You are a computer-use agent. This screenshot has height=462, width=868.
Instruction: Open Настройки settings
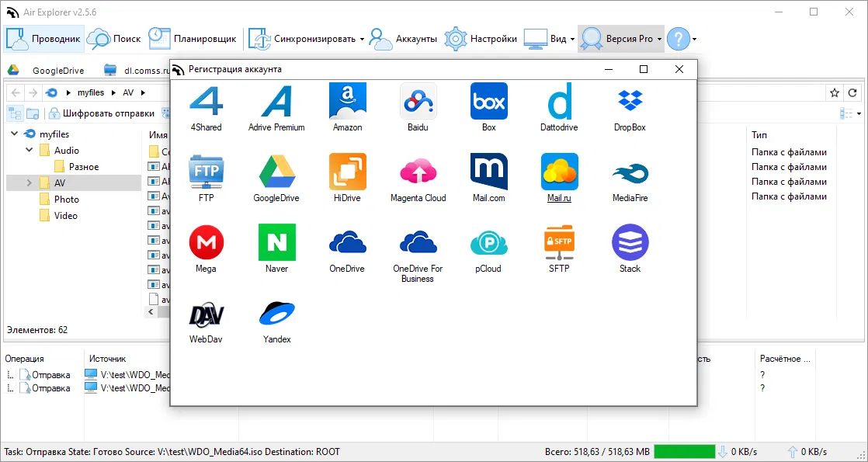click(481, 39)
